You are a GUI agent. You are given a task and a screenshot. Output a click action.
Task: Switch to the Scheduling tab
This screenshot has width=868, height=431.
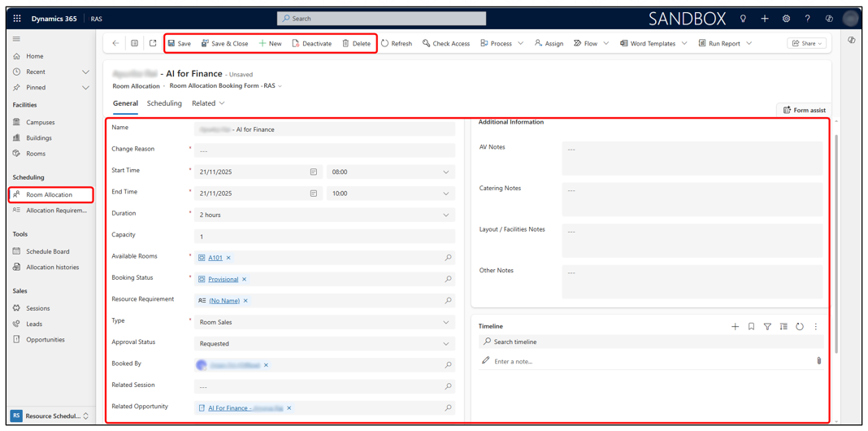(x=164, y=103)
